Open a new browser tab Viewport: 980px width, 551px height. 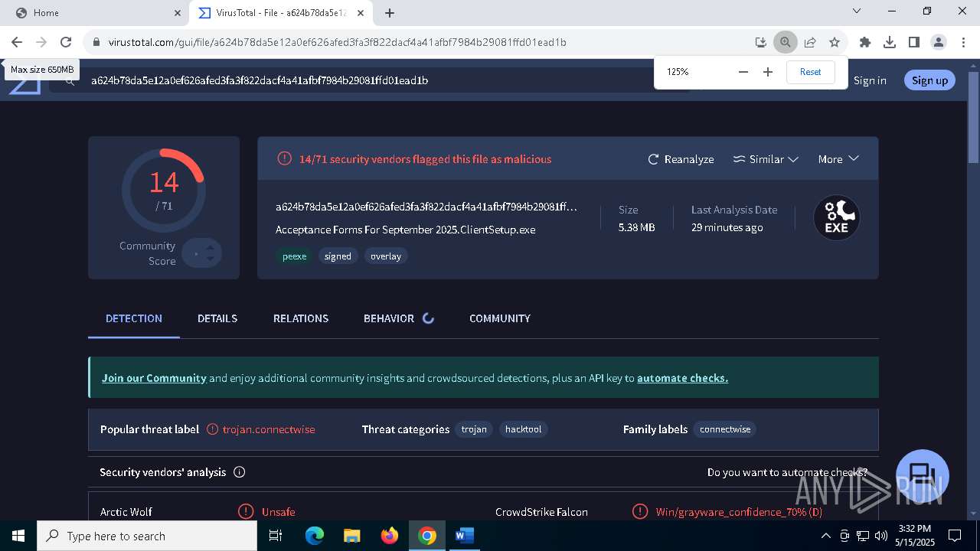point(390,13)
